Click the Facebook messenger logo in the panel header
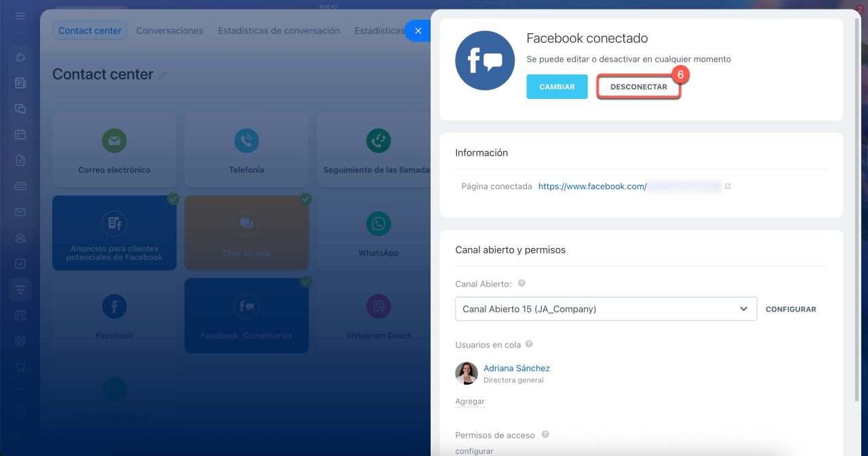This screenshot has height=456, width=868. (485, 60)
